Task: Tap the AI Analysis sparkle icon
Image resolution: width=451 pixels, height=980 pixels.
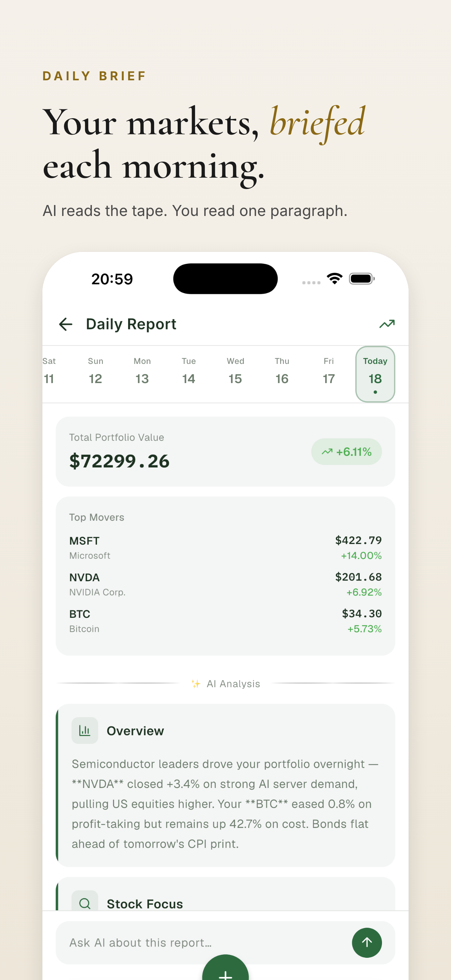Action: 196,684
